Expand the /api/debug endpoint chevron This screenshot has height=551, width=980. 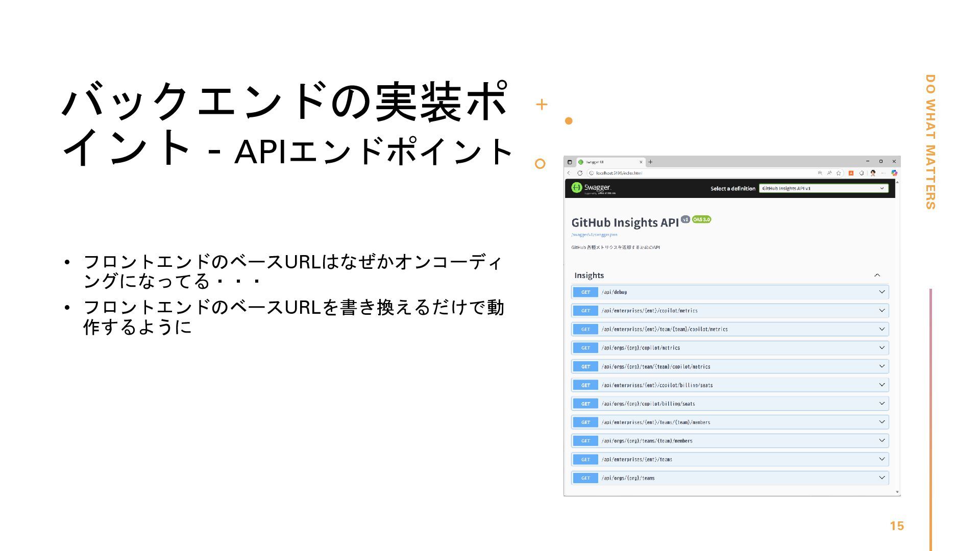881,292
